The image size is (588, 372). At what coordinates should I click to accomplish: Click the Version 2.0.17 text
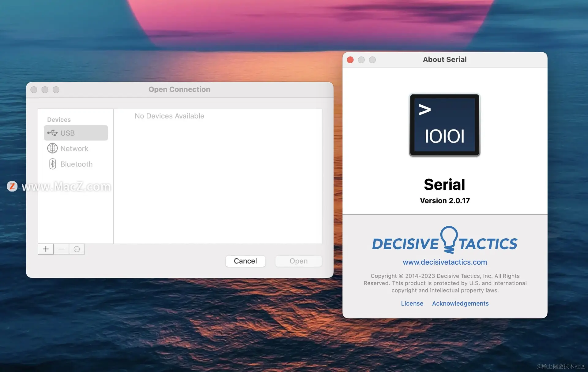coord(445,201)
